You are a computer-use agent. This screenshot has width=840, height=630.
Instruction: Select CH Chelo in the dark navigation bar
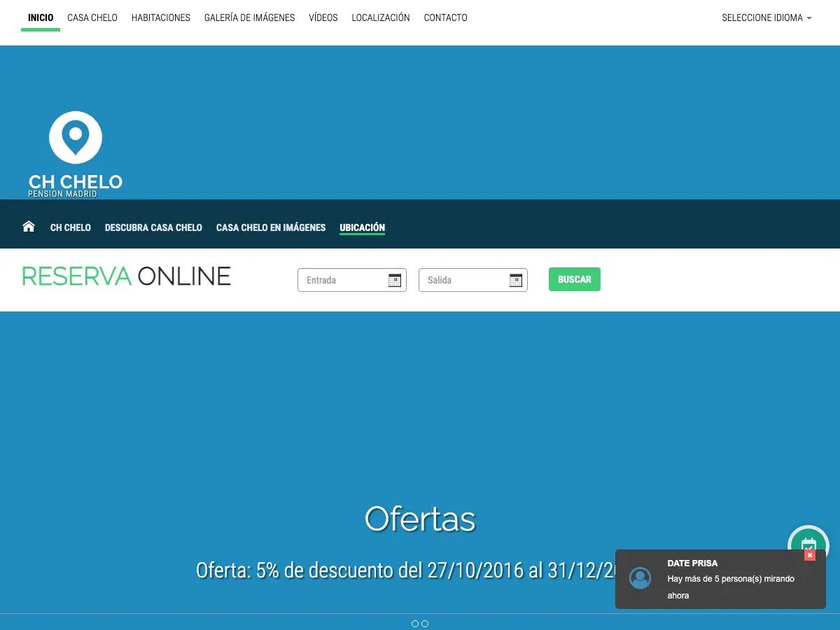71,227
